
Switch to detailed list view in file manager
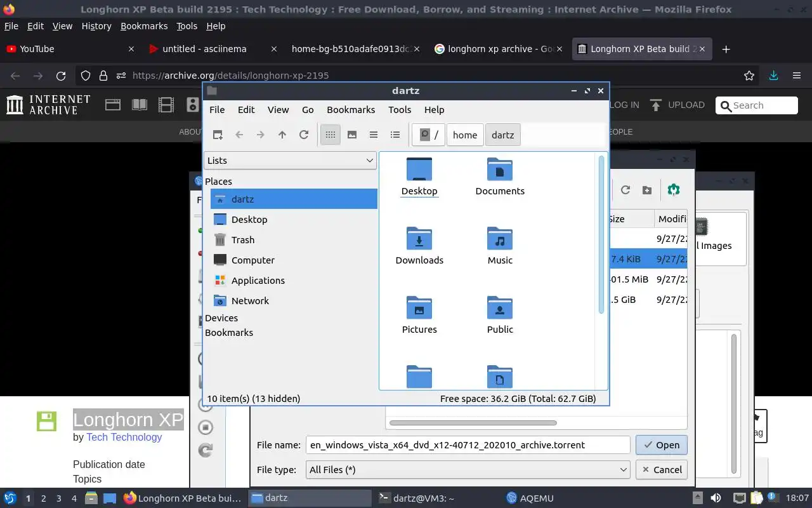click(x=395, y=135)
